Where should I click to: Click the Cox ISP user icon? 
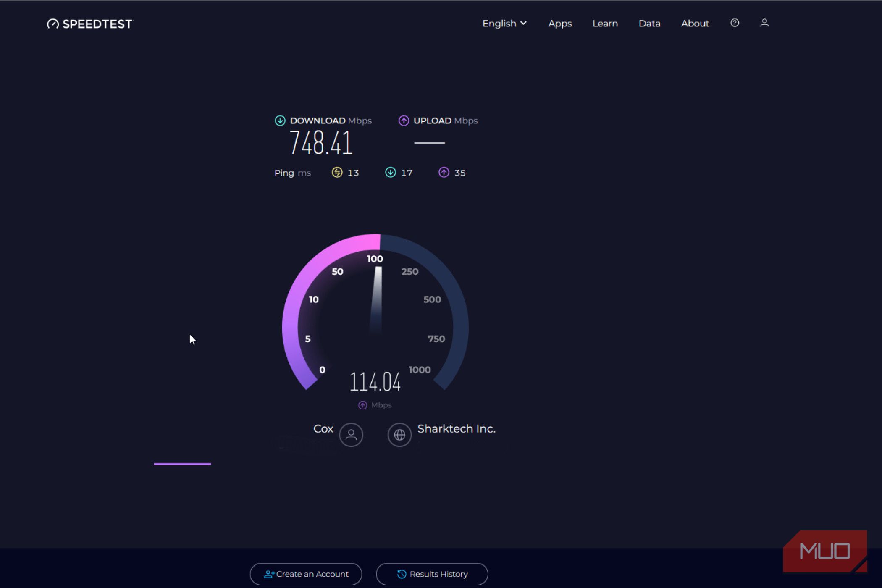[351, 435]
